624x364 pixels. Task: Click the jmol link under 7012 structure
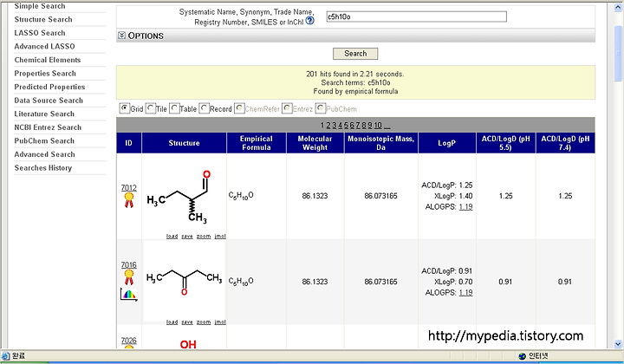tap(220, 237)
